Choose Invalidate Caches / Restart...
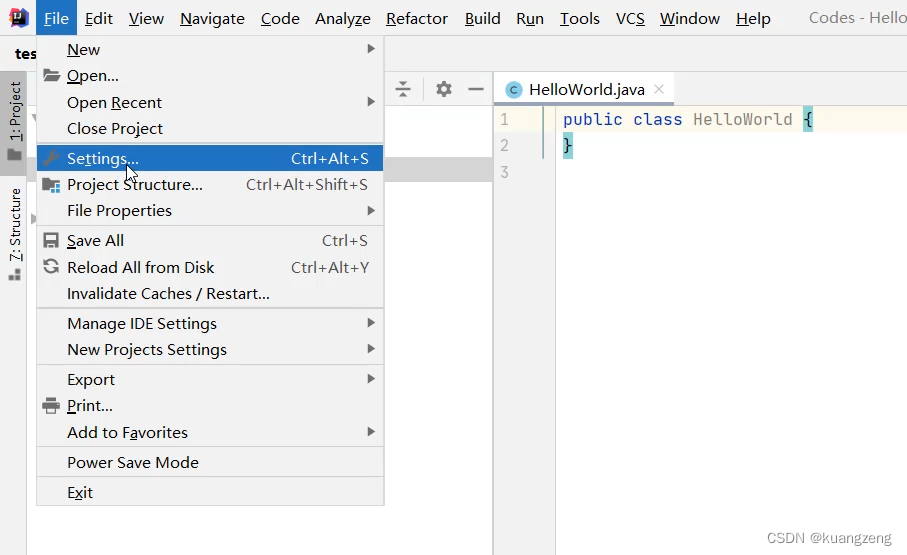 [210, 293]
